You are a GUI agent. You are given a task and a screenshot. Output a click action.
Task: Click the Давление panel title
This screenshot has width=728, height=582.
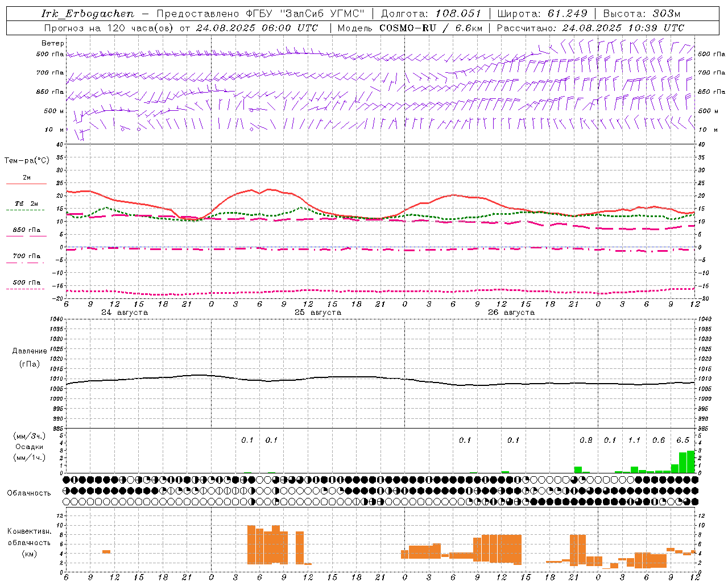click(30, 351)
